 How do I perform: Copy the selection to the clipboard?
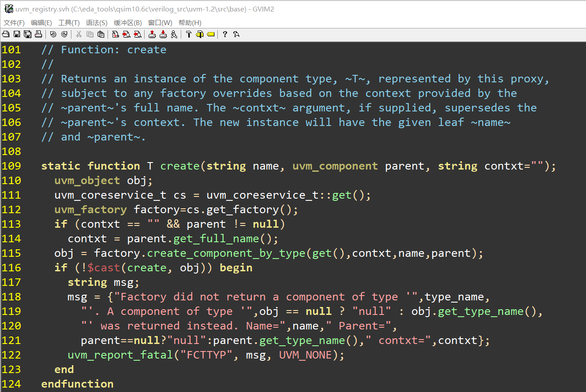click(90, 34)
